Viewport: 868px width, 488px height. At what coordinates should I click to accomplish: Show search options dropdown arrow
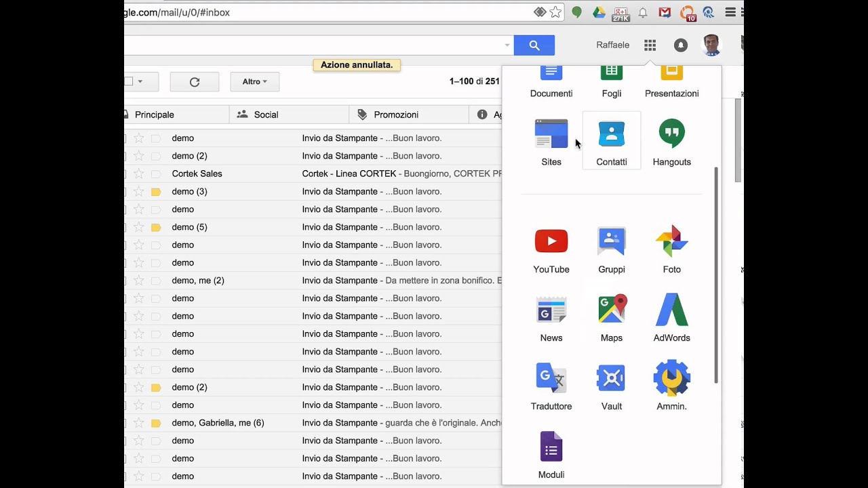tap(507, 45)
